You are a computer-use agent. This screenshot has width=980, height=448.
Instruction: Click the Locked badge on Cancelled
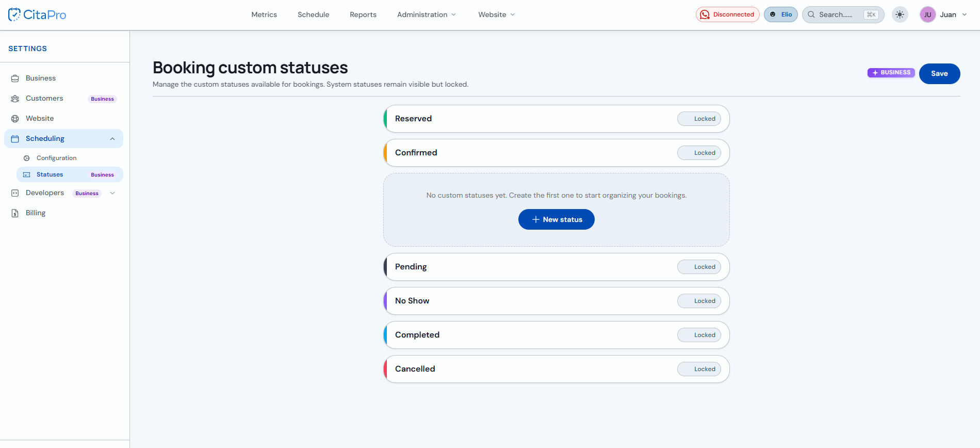pos(699,369)
